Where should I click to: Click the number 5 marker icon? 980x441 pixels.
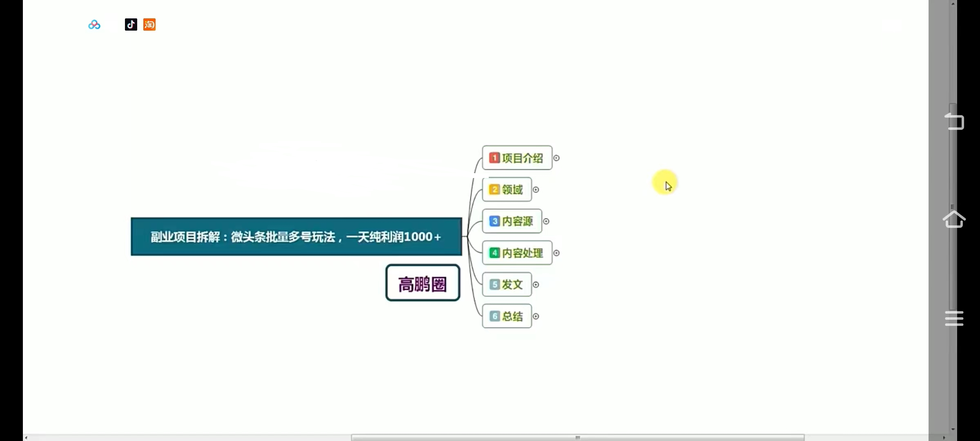point(494,284)
